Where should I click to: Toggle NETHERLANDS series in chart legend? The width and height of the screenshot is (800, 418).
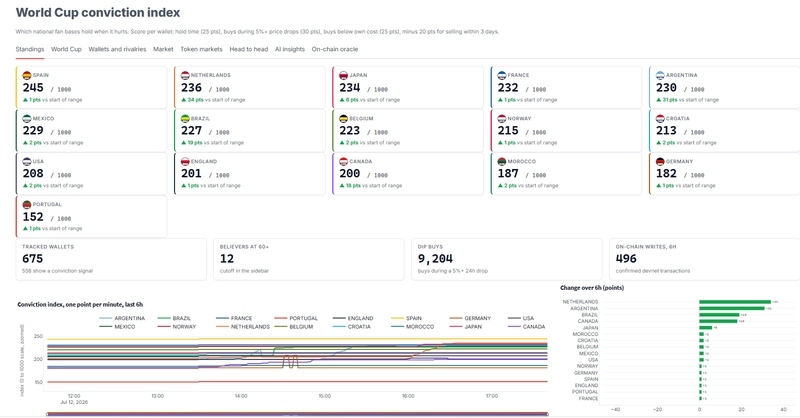[243, 327]
